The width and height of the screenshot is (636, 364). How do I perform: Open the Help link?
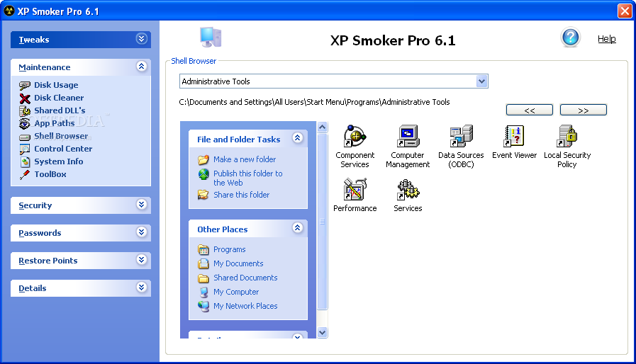click(x=606, y=39)
